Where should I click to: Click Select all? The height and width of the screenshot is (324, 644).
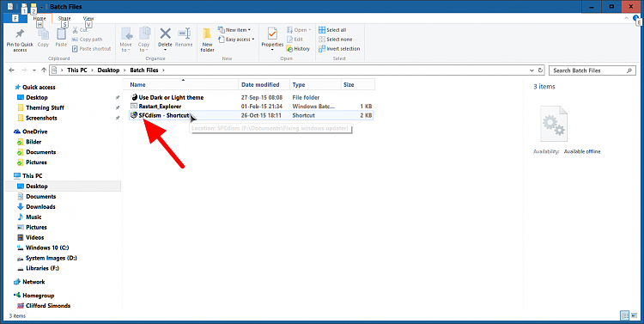click(332, 30)
